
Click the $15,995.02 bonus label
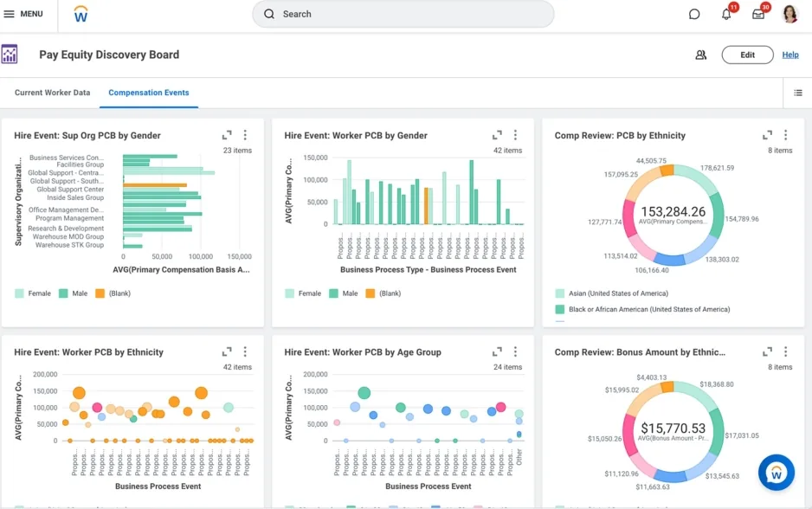(622, 390)
